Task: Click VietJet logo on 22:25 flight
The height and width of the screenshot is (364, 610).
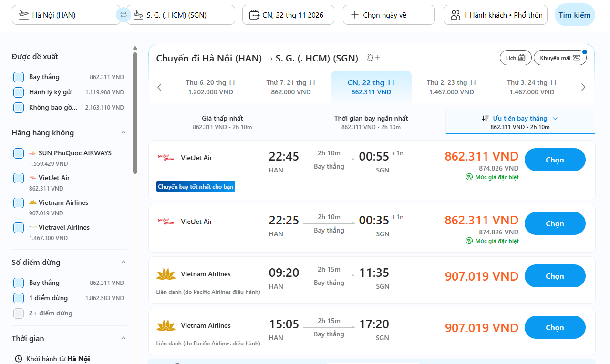Action: coord(166,222)
